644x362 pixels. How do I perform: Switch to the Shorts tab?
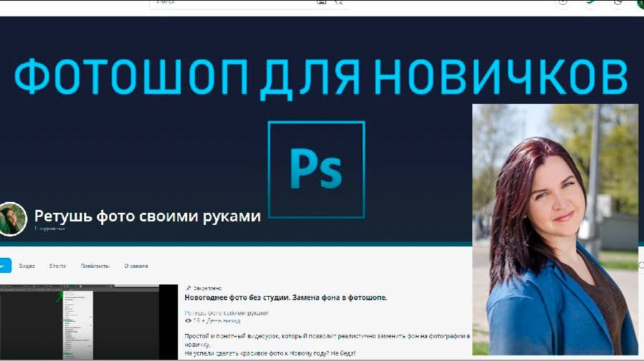click(57, 266)
